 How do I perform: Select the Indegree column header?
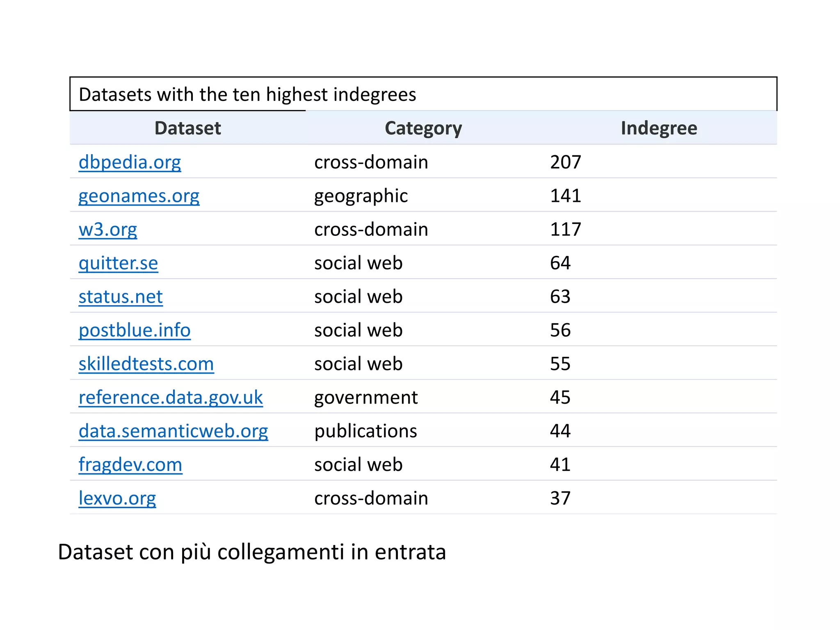659,128
